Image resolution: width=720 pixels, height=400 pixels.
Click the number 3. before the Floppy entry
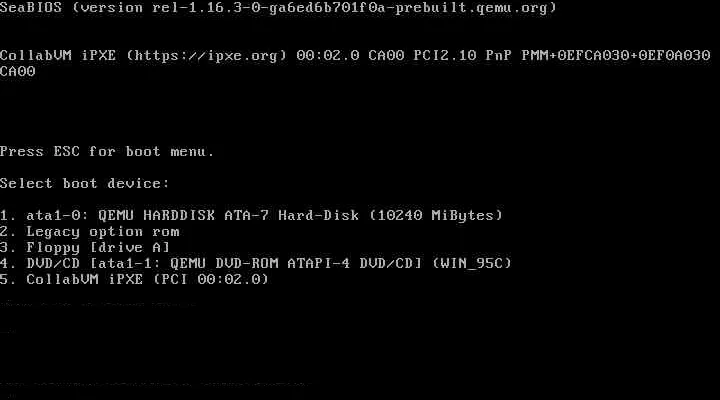8,248
